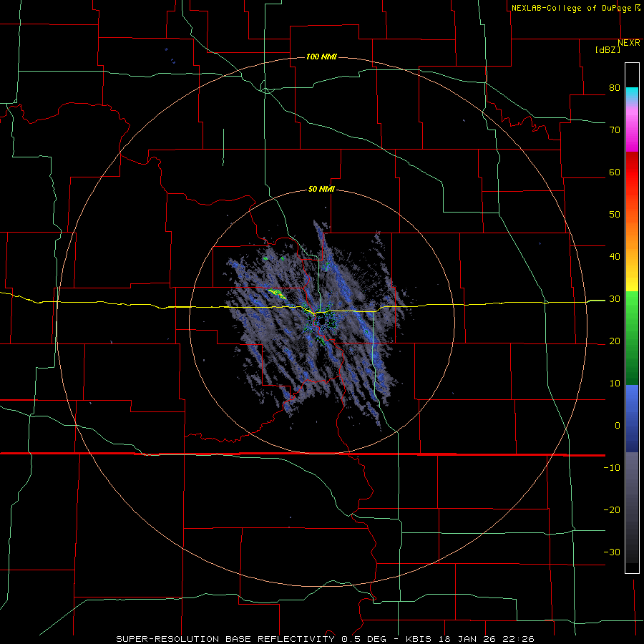Click the 80 dBZ scale value
Screen dimensions: 644x644
(x=615, y=88)
